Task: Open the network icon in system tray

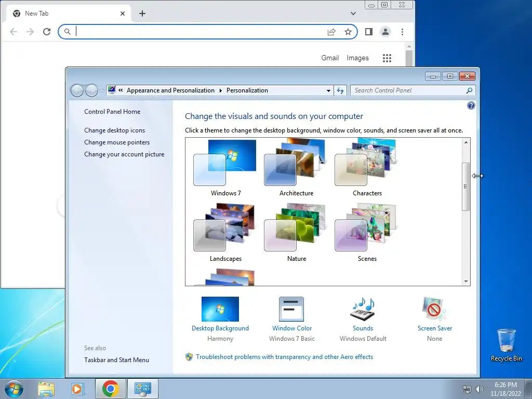Action: coord(467,389)
